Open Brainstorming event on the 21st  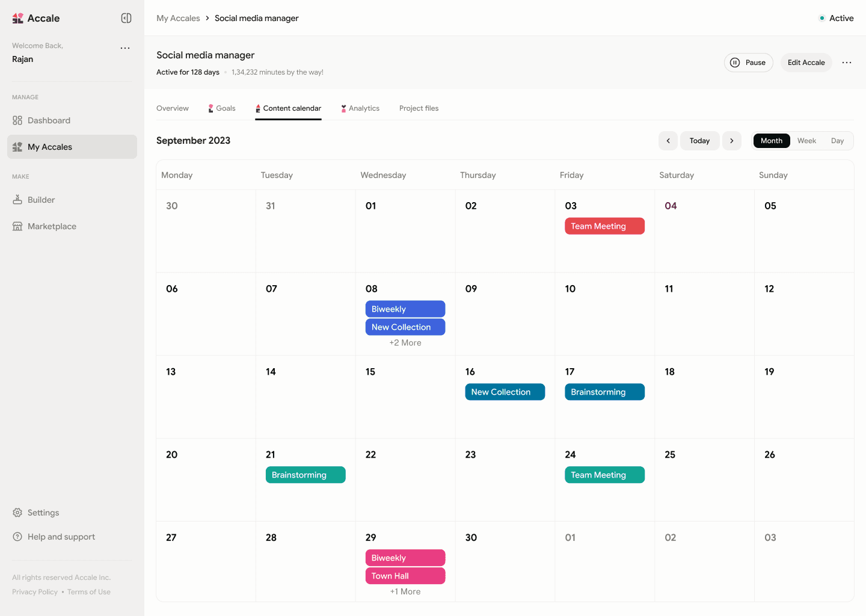click(306, 475)
